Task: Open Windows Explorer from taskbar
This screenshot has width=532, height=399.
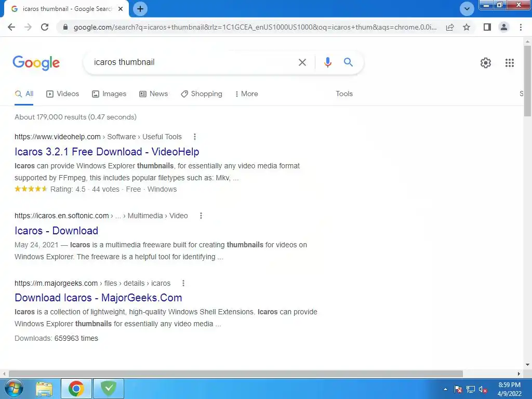Action: (x=45, y=389)
